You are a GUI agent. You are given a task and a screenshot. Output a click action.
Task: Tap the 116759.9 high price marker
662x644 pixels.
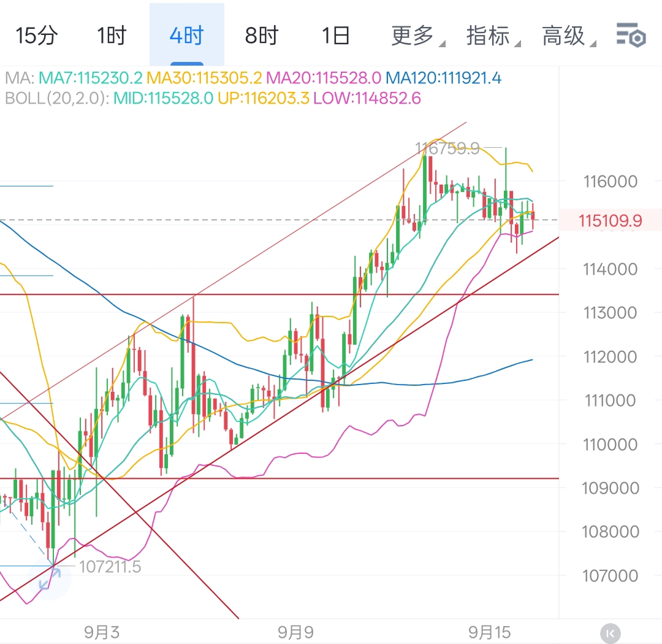(x=447, y=148)
